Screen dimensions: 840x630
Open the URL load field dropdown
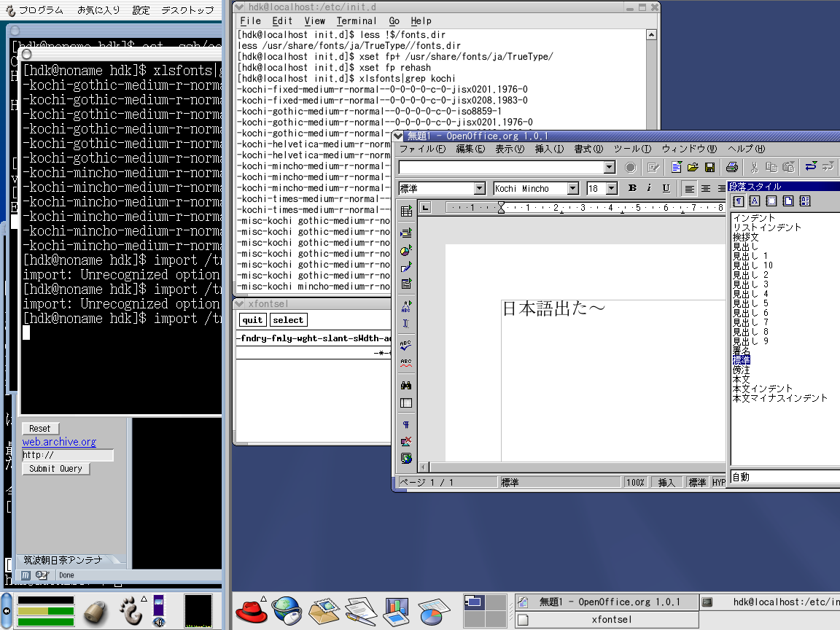coord(609,168)
